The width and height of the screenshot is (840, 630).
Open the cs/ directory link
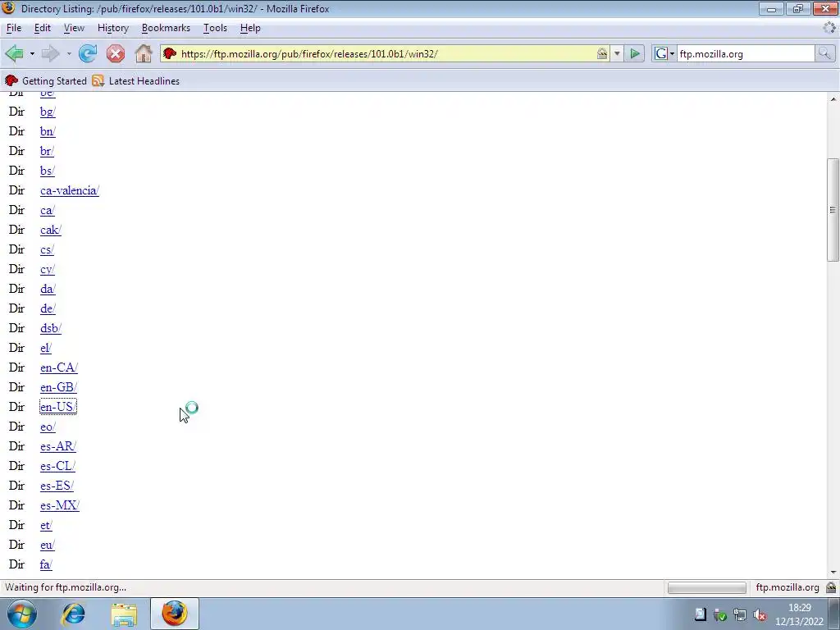pos(47,249)
